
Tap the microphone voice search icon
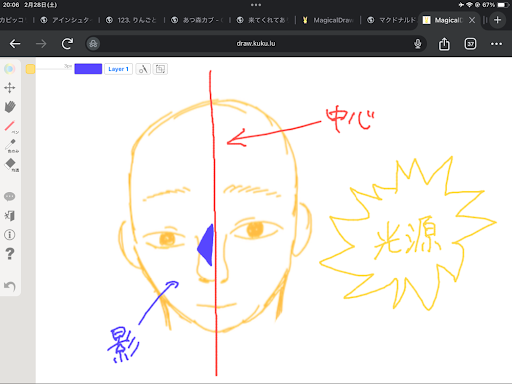418,44
